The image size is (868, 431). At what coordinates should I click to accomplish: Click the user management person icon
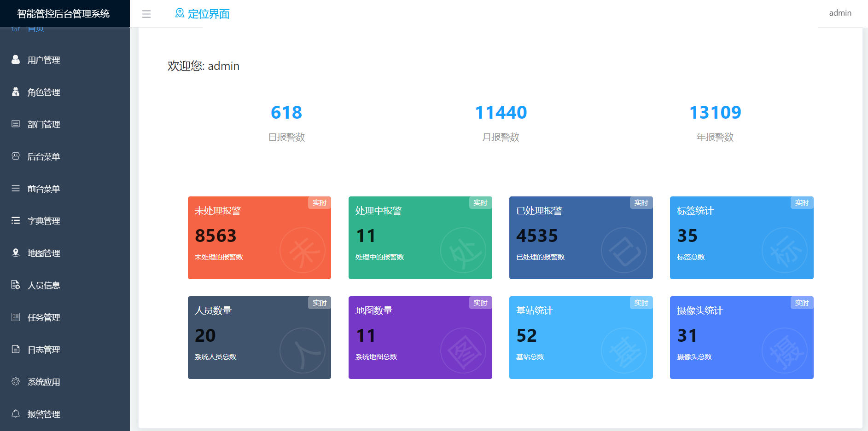click(16, 60)
